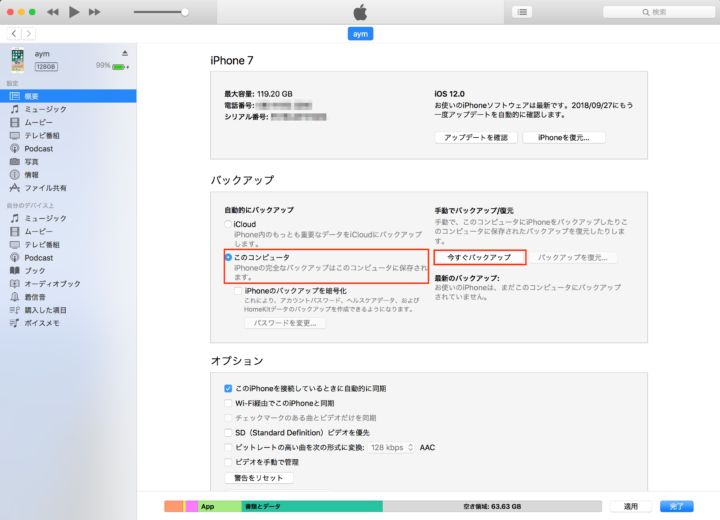The height and width of the screenshot is (520, 720).
Task: Click 今すぐバックアップ button
Action: (479, 257)
